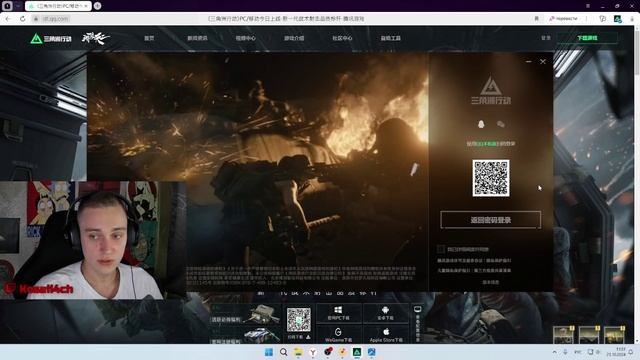Open File Explorer from the taskbar
The width and height of the screenshot is (640, 360).
pyautogui.click(x=298, y=352)
